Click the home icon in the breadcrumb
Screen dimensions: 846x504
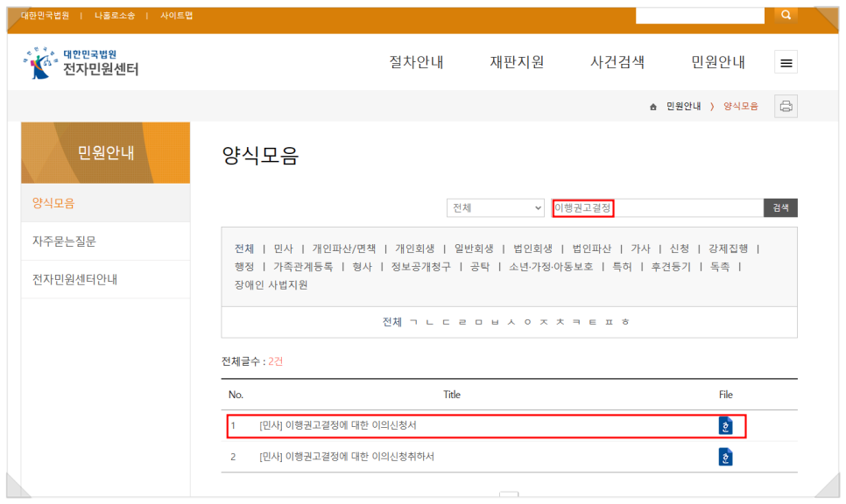[652, 106]
